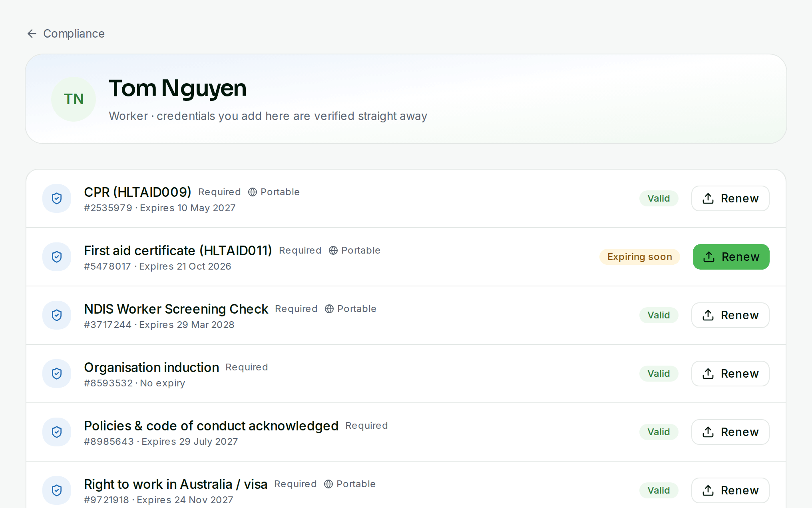Click the text '#9721918 · Expires 24 Nov 2027'
The height and width of the screenshot is (508, 812).
tap(159, 500)
